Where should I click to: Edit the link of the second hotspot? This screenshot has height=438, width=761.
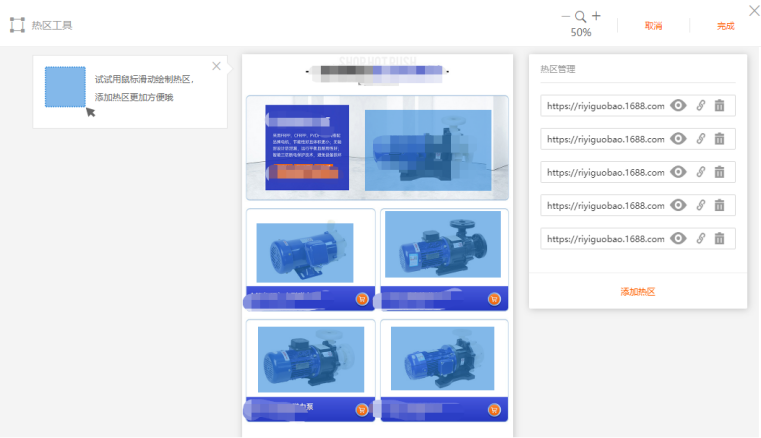[x=701, y=139]
